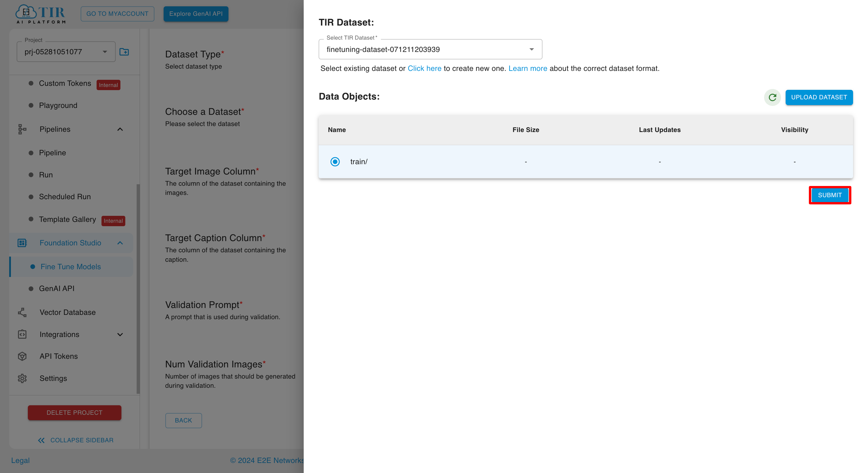
Task: Select the train/ radio button
Action: (335, 162)
